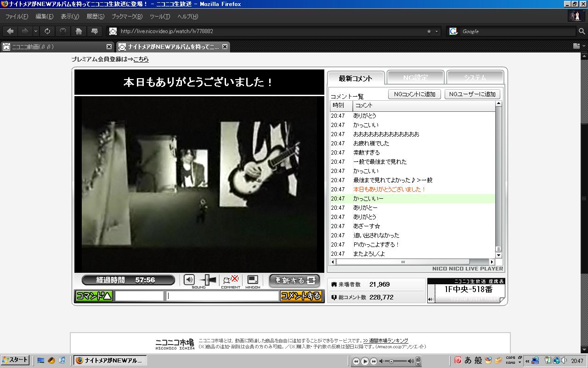The width and height of the screenshot is (588, 368).
Task: Click the IME あ input mode icon
Action: tap(468, 361)
